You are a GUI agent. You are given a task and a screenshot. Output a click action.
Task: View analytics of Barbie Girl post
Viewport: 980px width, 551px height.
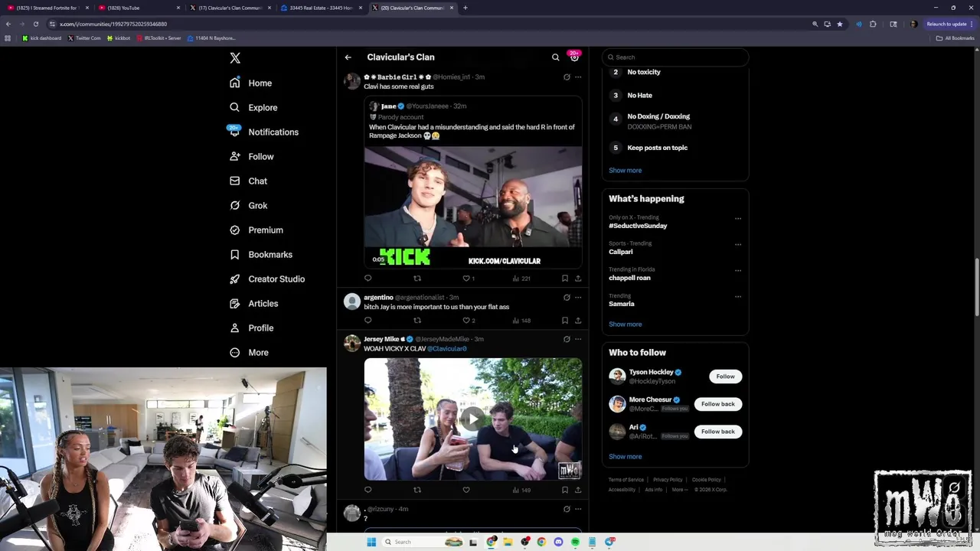(521, 279)
